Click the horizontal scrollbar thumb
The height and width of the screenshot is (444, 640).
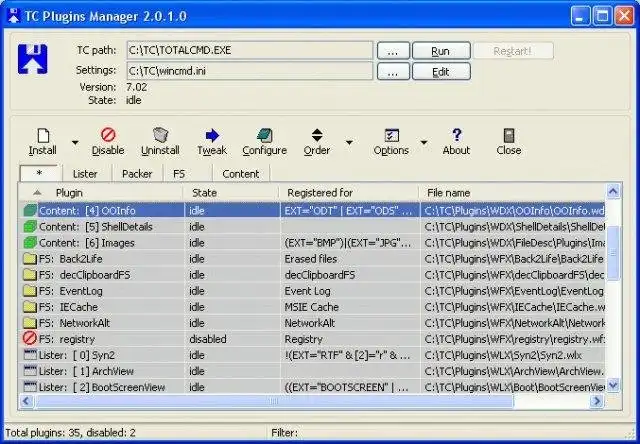point(274,401)
